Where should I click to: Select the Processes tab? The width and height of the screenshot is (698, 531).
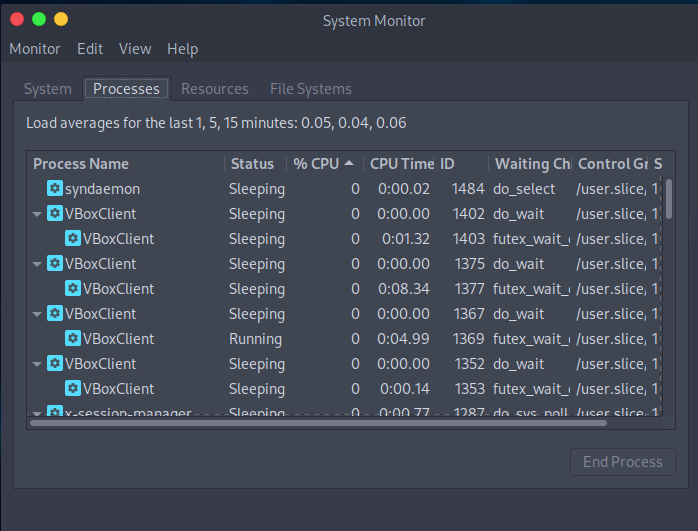coord(126,89)
